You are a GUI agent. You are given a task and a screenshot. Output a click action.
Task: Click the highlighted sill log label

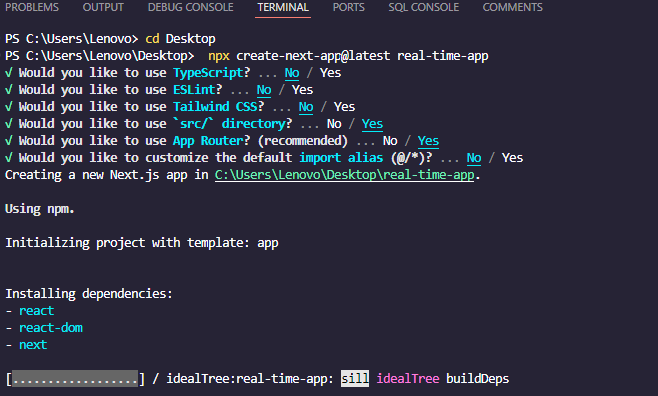coord(355,379)
